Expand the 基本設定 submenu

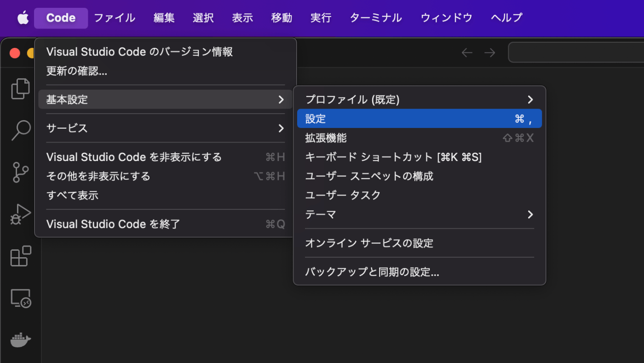[166, 99]
